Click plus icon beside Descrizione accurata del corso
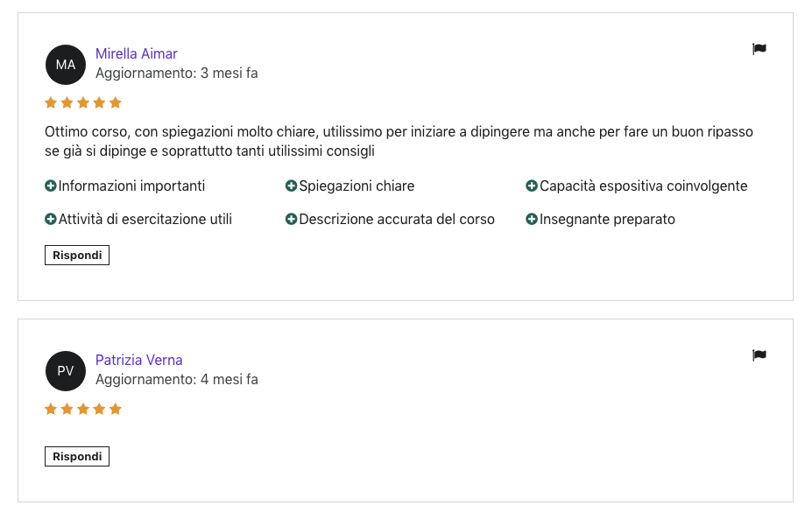Screen dimensions: 812x512 point(291,220)
